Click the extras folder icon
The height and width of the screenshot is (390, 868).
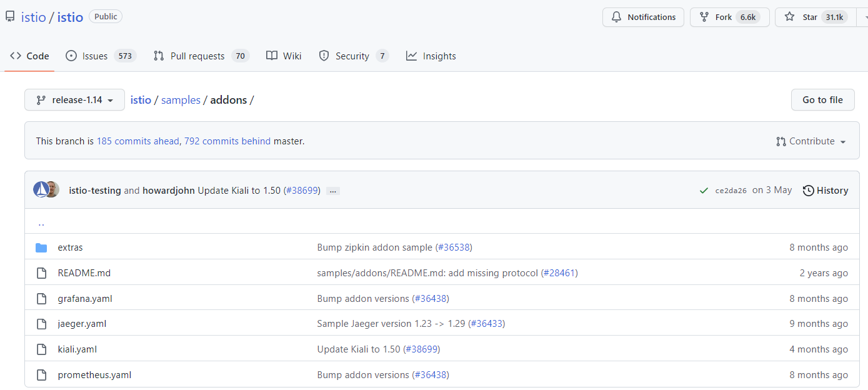click(x=41, y=247)
